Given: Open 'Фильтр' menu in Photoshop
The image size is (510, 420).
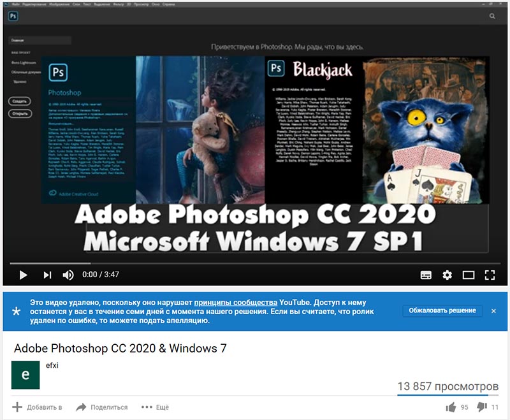Looking at the screenshot, I should [x=119, y=4].
